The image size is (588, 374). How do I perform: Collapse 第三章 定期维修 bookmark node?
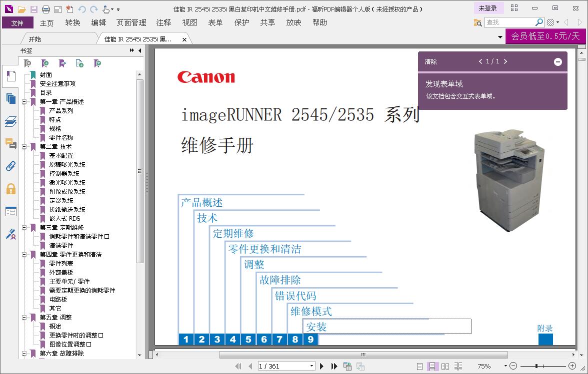tap(24, 228)
